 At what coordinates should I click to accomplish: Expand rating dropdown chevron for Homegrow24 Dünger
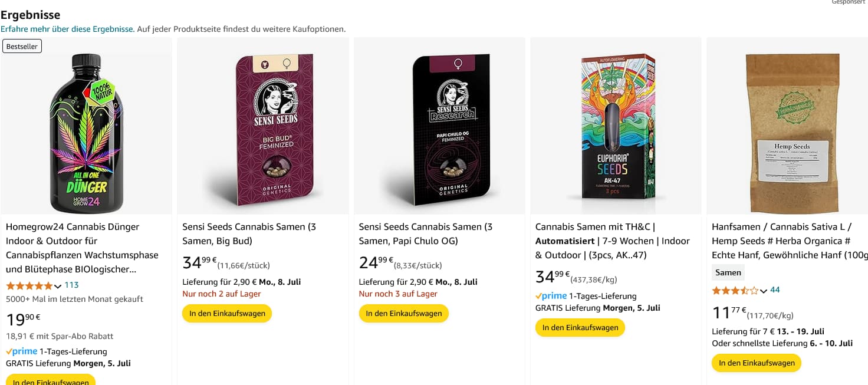[x=58, y=286]
